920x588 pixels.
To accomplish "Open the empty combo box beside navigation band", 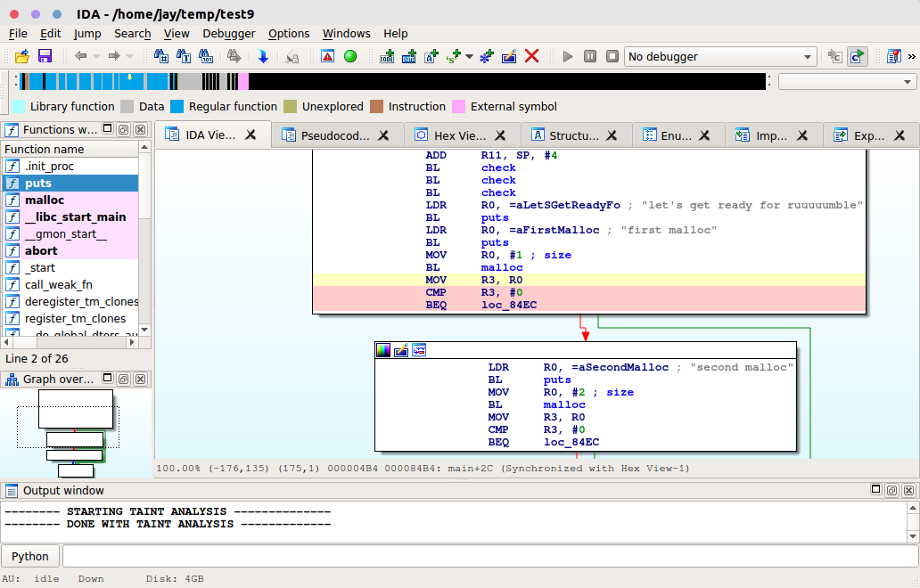I will [847, 81].
